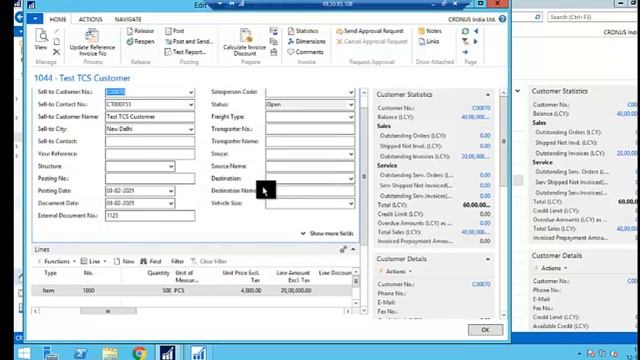Click Cancel Approval Request
Image resolution: width=640 pixels, height=360 pixels.
[372, 42]
